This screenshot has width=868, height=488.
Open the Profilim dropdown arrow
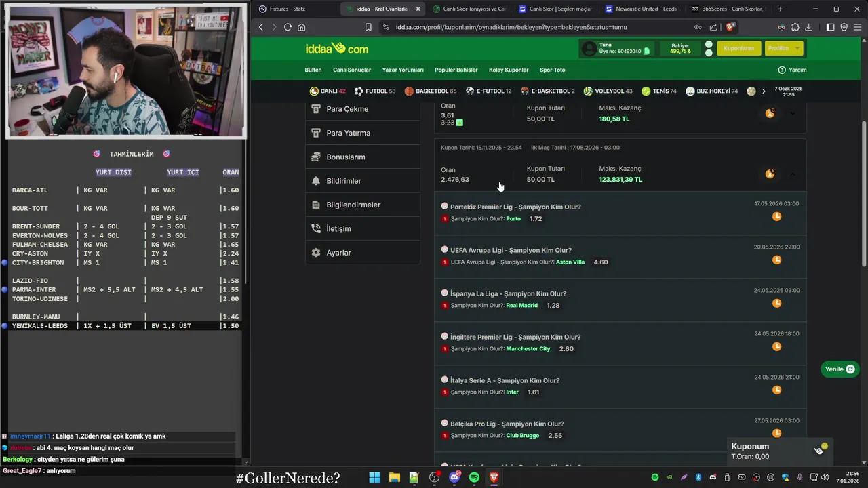pos(797,48)
